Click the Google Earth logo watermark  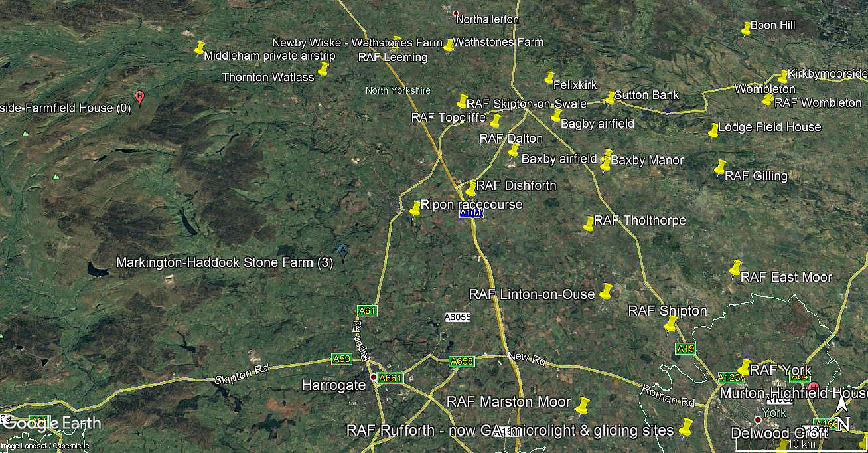tap(52, 423)
